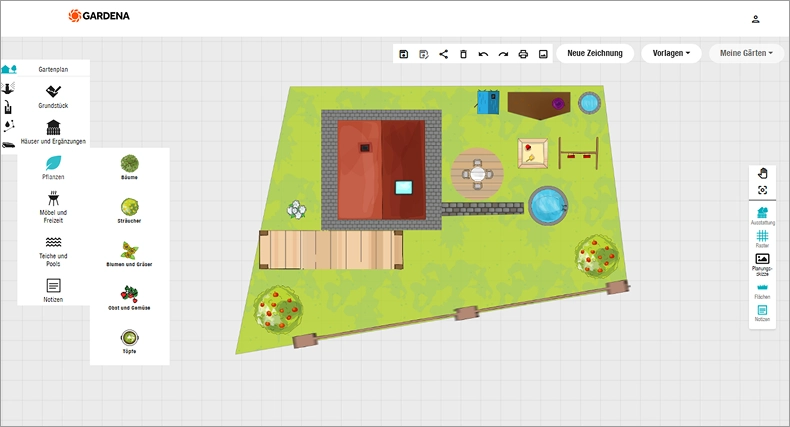Toggle the Planungsskizze layer
This screenshot has width=790, height=427.
click(x=762, y=264)
